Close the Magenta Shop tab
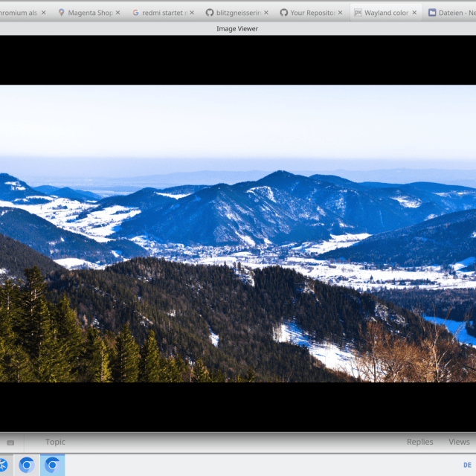This screenshot has height=476, width=476. pos(118,13)
